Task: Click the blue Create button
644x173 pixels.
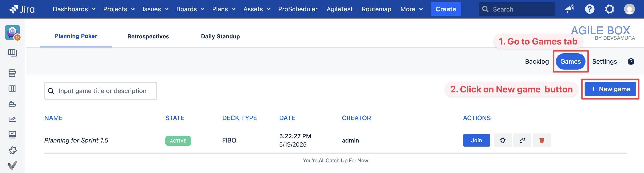Action: [x=446, y=9]
